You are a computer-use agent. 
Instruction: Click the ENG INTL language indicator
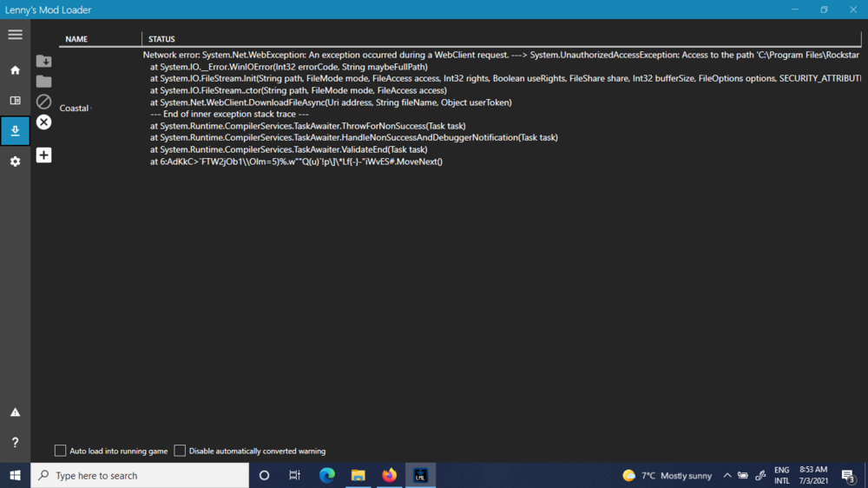782,475
